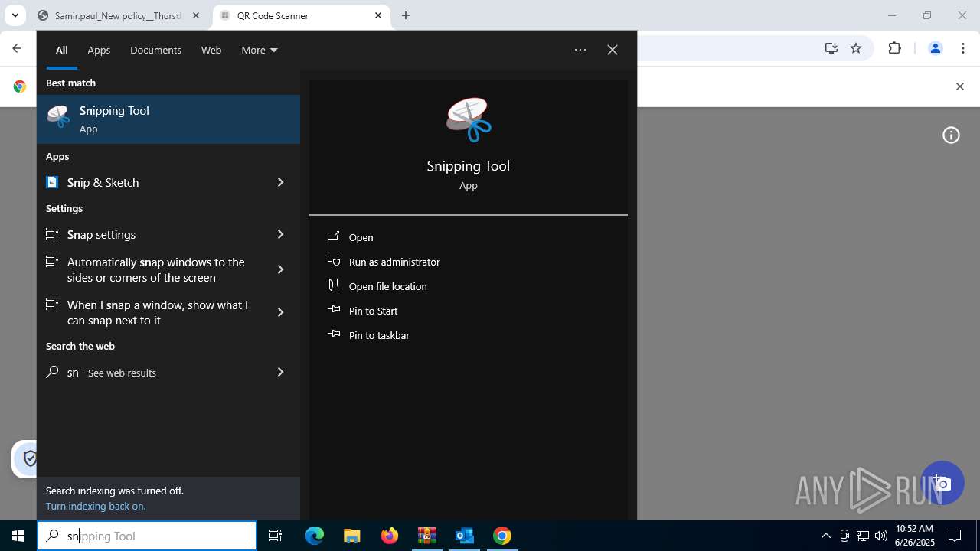Click 'Turn indexing back on' link
The width and height of the screenshot is (980, 551).
point(96,506)
